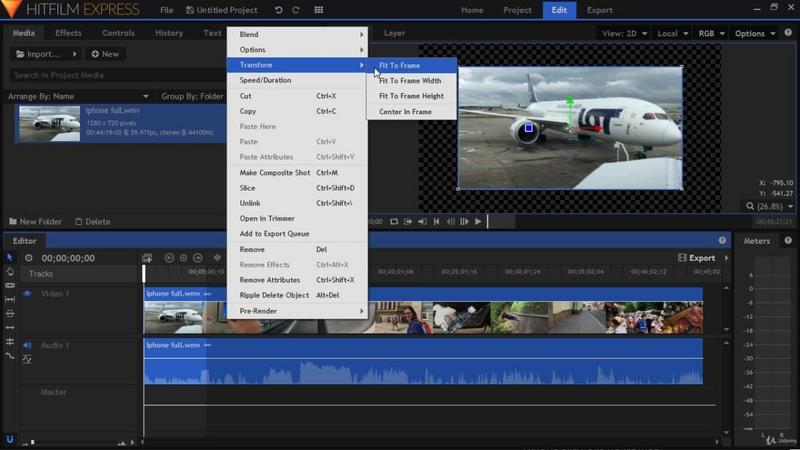Choose Fit To Frame in submenu
800x450 pixels.
[411, 65]
